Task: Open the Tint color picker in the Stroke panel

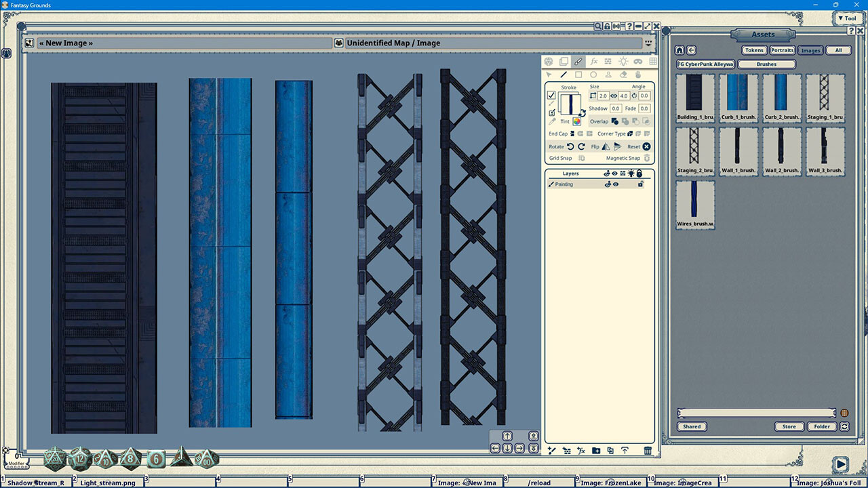Action: pyautogui.click(x=576, y=121)
